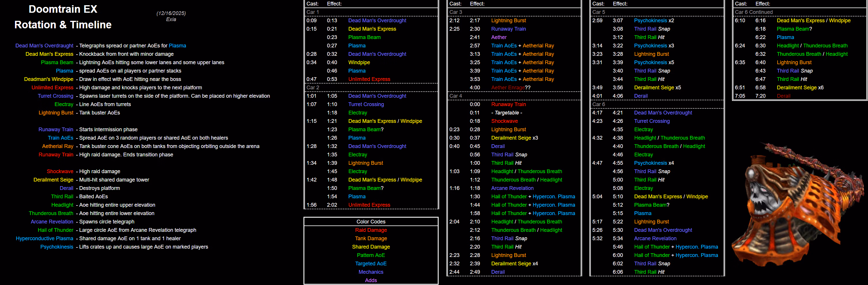Viewport: 868px width, 285px height.
Task: Select the Car 4 section label
Action: [x=455, y=96]
